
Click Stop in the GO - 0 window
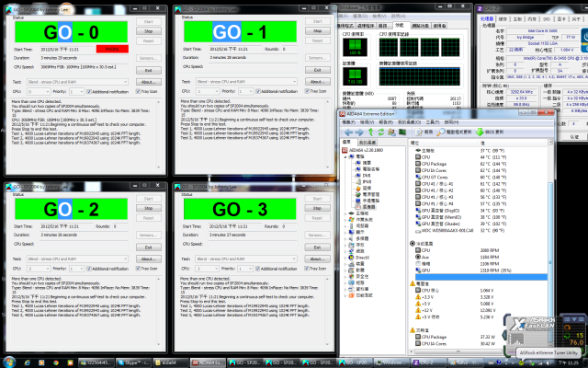(149, 31)
